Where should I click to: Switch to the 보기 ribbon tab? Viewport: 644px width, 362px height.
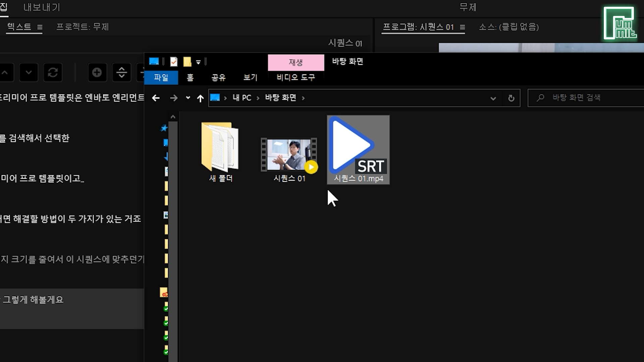pyautogui.click(x=250, y=77)
